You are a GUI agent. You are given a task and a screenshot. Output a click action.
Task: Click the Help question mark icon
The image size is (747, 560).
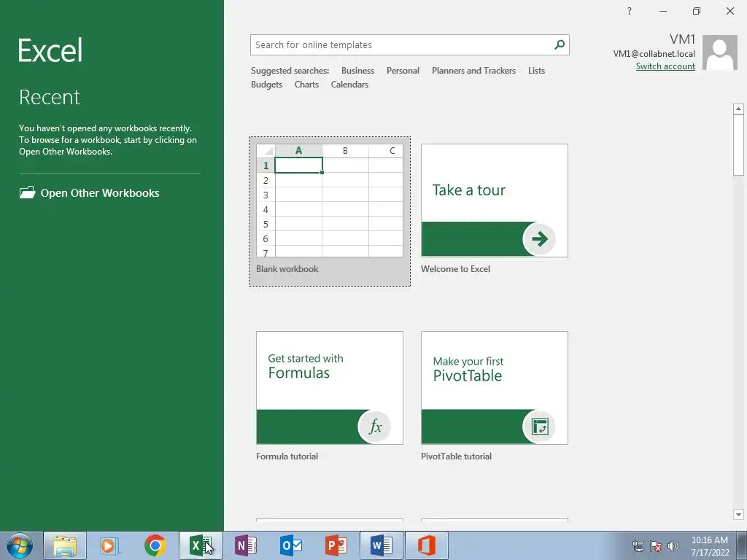(x=630, y=11)
